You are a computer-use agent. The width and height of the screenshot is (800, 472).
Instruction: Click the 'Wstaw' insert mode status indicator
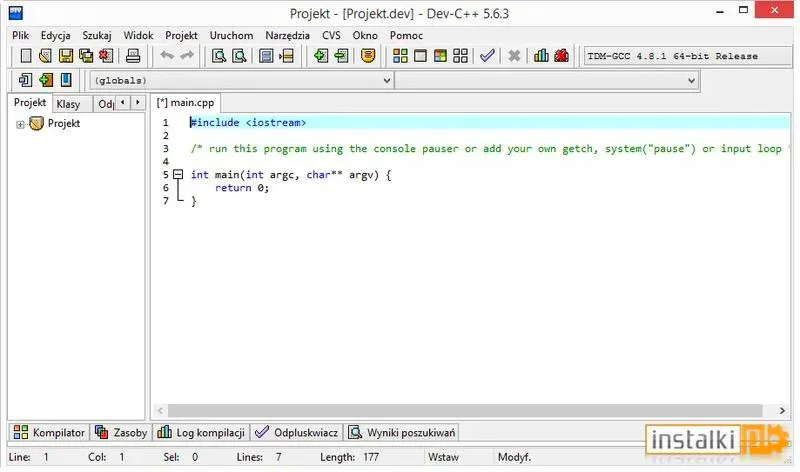click(x=443, y=457)
